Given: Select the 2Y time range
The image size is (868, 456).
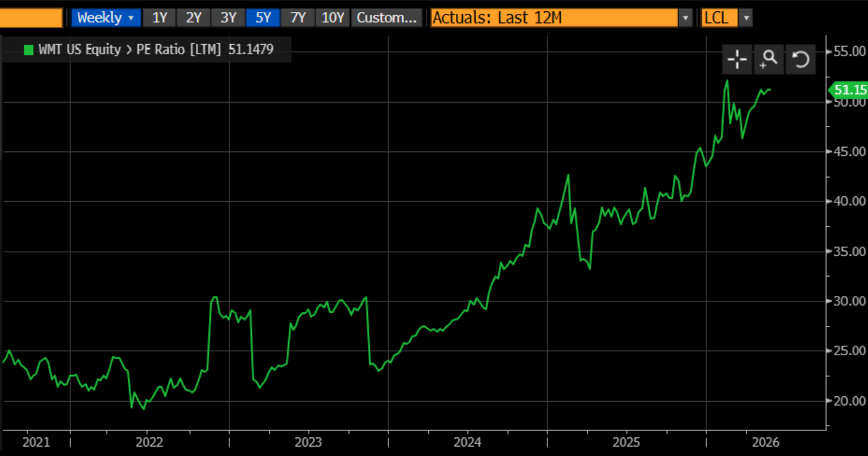Looking at the screenshot, I should (194, 17).
